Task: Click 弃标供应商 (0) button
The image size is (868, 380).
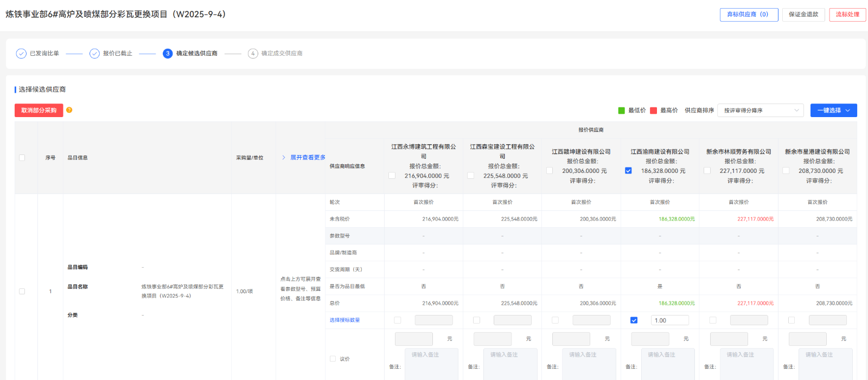Action: pos(749,15)
